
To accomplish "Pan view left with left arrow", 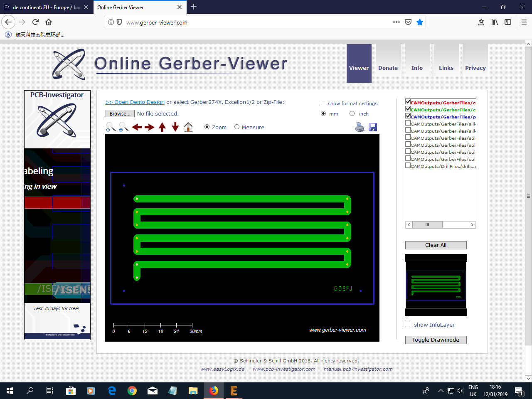I will [137, 127].
